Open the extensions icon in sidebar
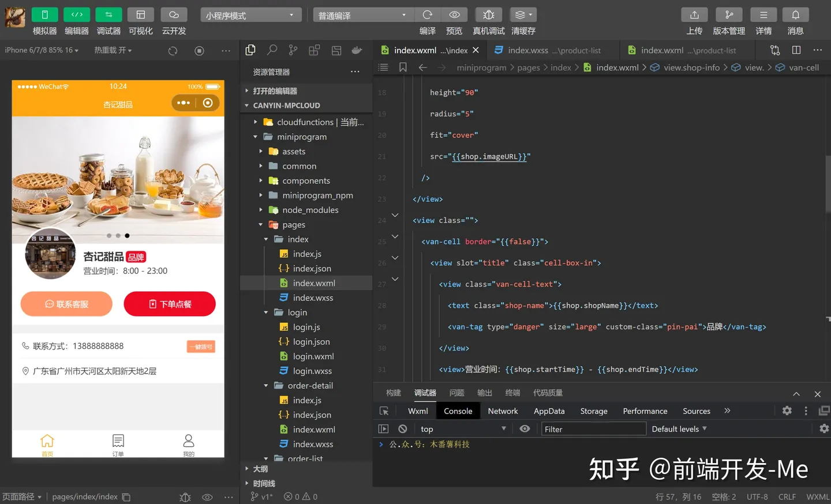 [x=315, y=50]
